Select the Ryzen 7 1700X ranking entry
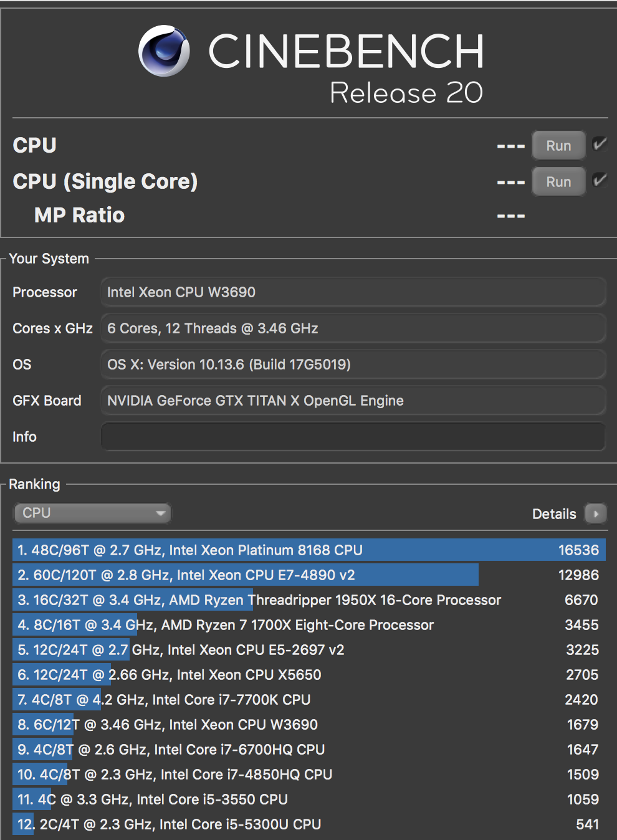Image resolution: width=617 pixels, height=840 pixels. [308, 625]
